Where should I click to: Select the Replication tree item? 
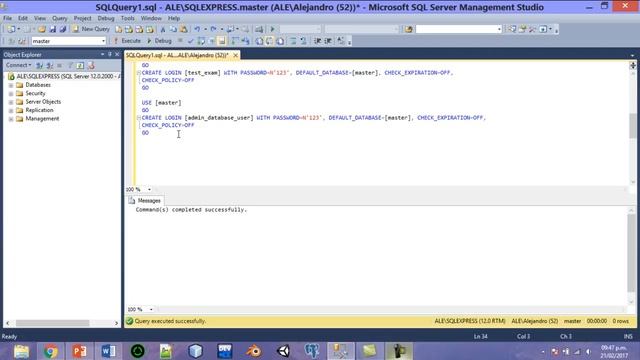(39, 110)
